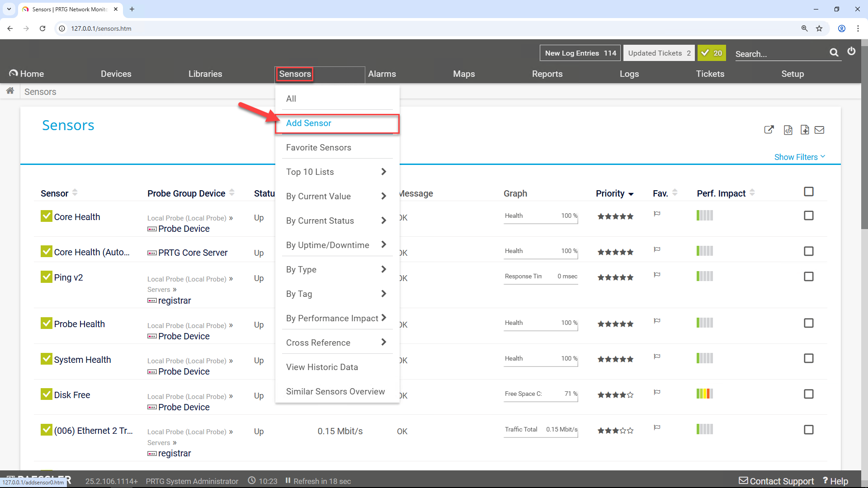This screenshot has height=488, width=868.
Task: Expand the Top 10 Lists submenu
Action: (x=337, y=172)
